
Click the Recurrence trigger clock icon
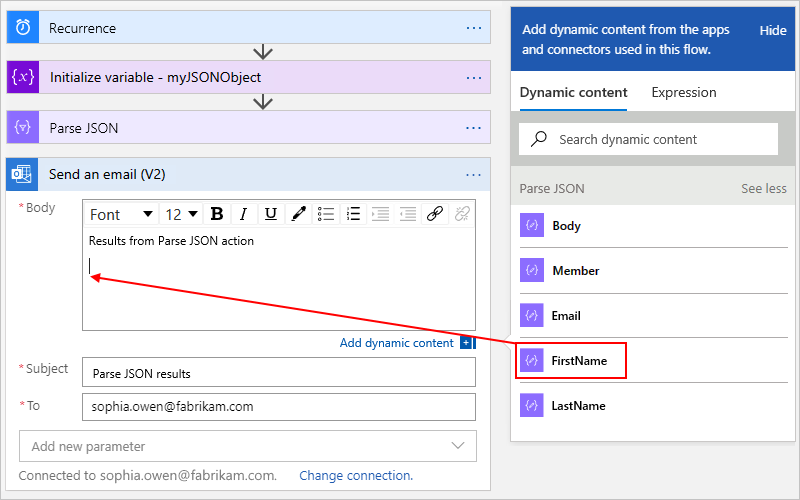[x=23, y=28]
